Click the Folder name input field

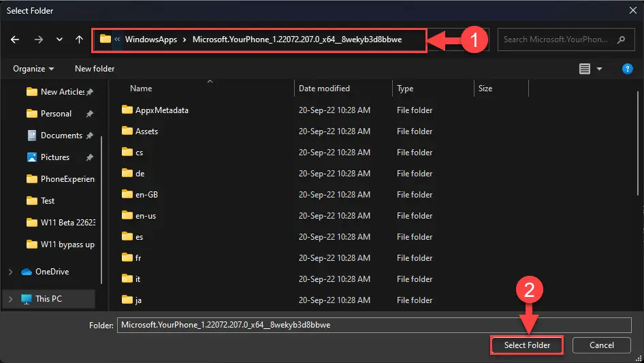(374, 325)
